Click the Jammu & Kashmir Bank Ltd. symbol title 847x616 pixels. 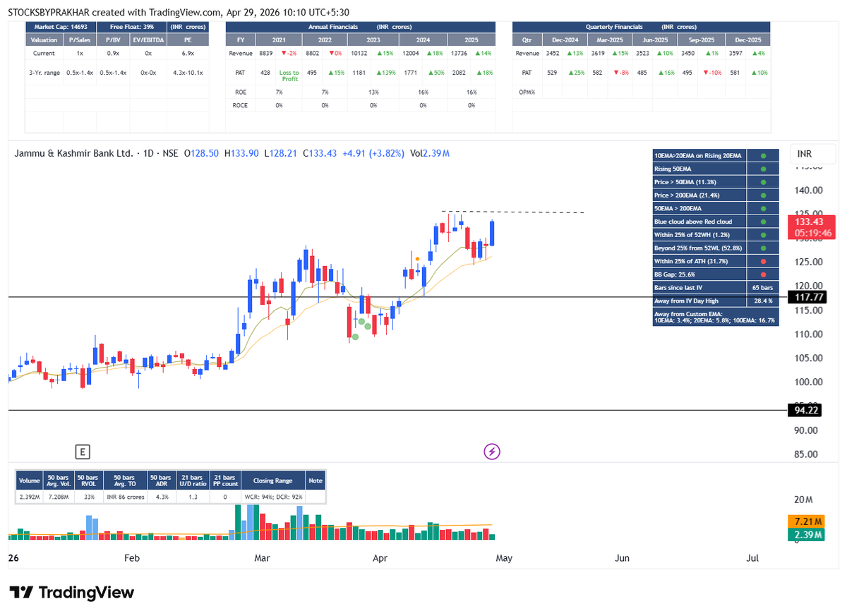74,153
